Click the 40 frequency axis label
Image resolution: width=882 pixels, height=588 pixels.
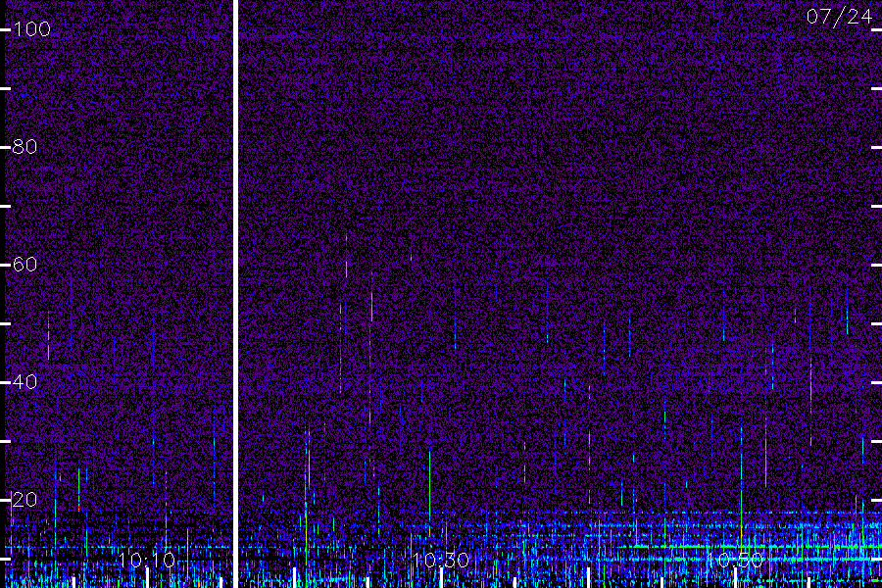(24, 382)
